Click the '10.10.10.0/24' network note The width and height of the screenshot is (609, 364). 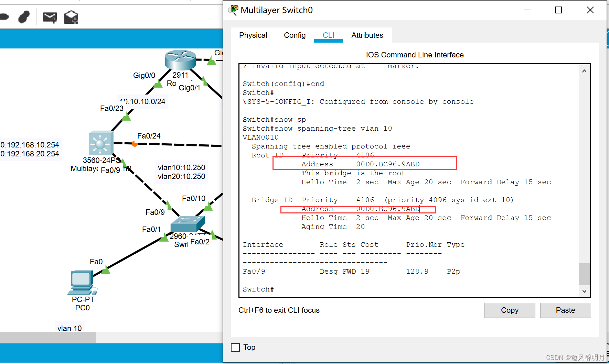pos(142,101)
